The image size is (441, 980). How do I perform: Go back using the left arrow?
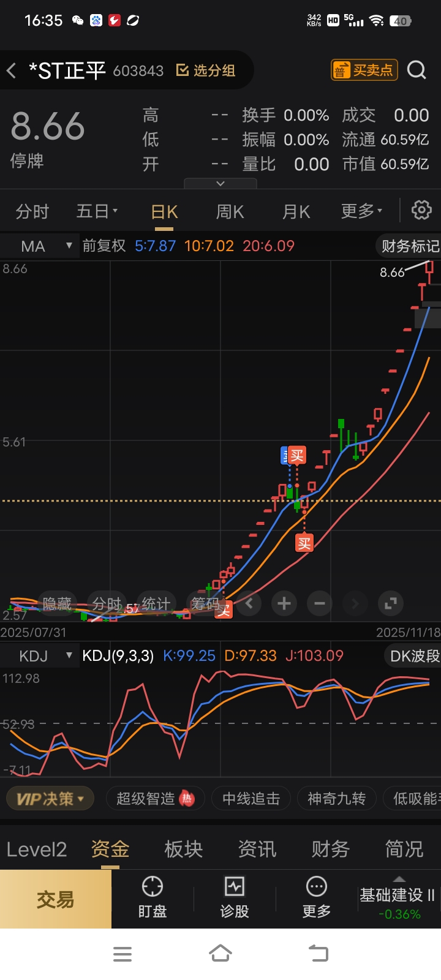pyautogui.click(x=12, y=70)
